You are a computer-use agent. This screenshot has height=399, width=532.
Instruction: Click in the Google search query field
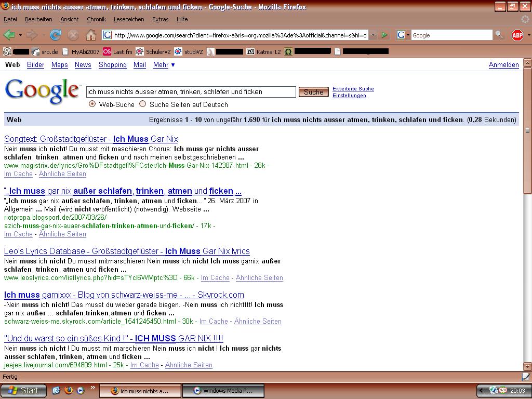(x=191, y=92)
